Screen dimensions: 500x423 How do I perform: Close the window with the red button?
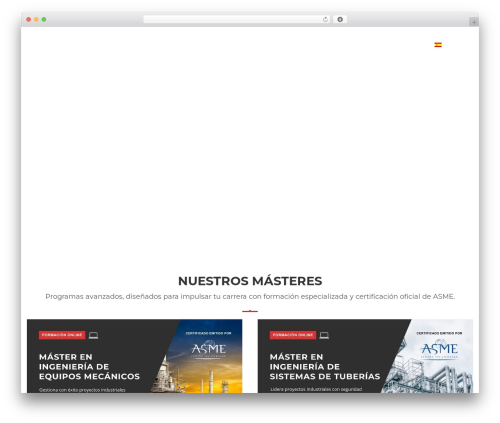29,20
